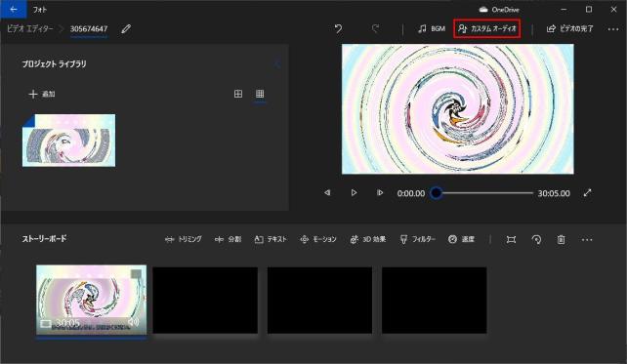Viewport: 627px width, 364px height.
Task: Play the video preview
Action: [354, 193]
